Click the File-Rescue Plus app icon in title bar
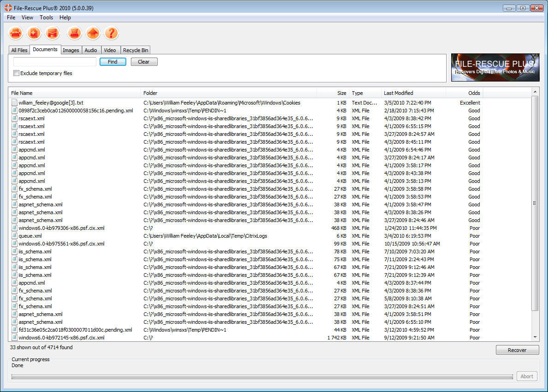 pyautogui.click(x=8, y=8)
